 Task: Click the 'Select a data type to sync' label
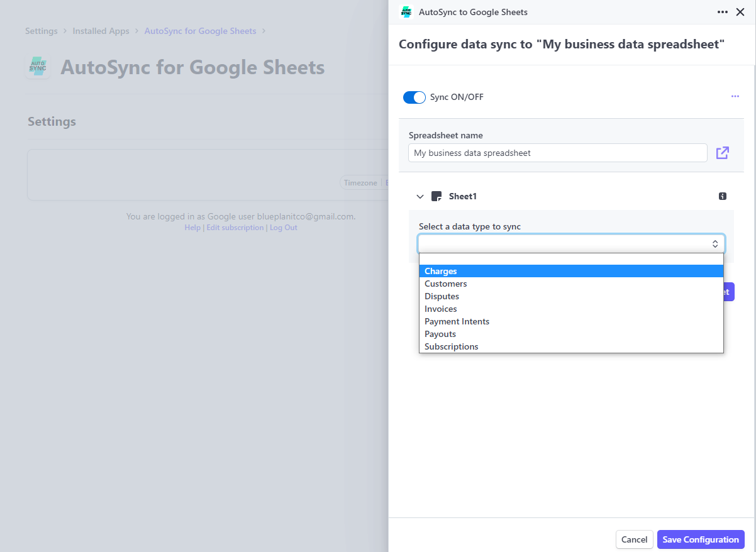pos(470,226)
